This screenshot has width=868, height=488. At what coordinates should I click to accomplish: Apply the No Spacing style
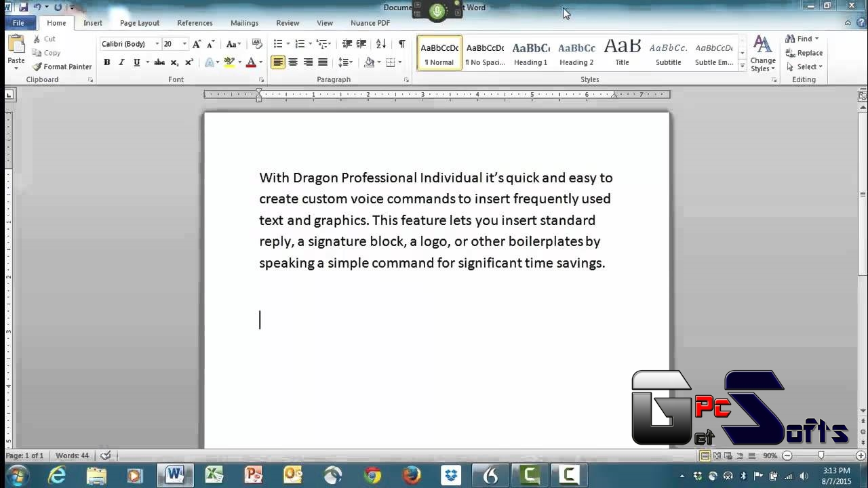tap(485, 53)
